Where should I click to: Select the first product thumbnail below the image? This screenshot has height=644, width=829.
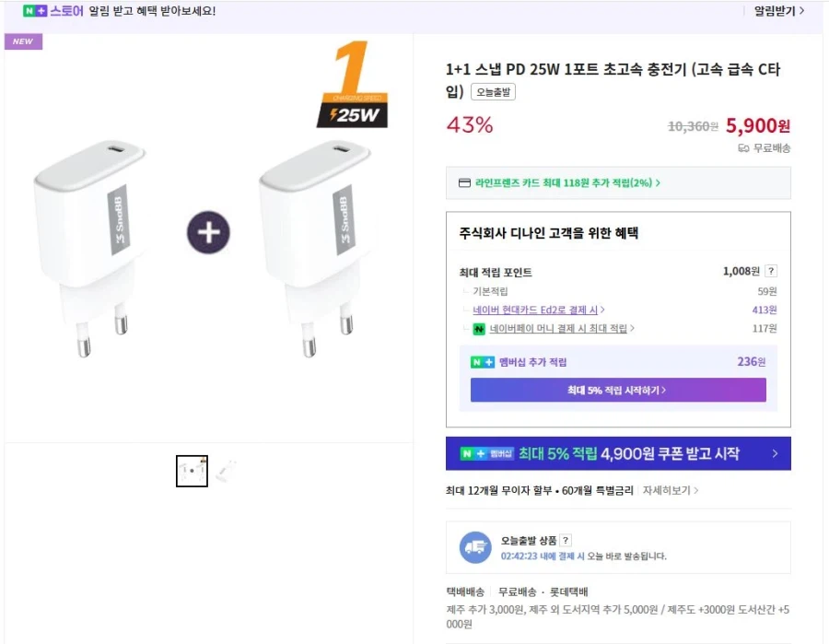(192, 471)
